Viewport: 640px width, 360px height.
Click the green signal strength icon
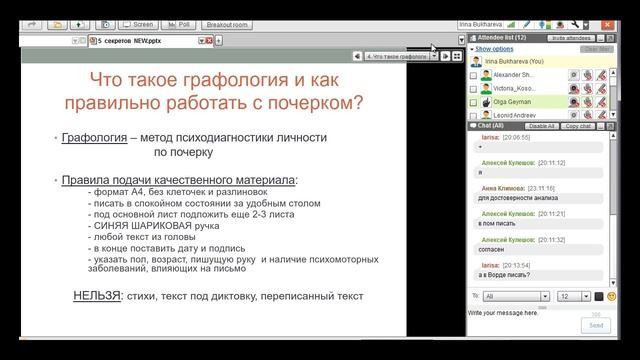511,25
